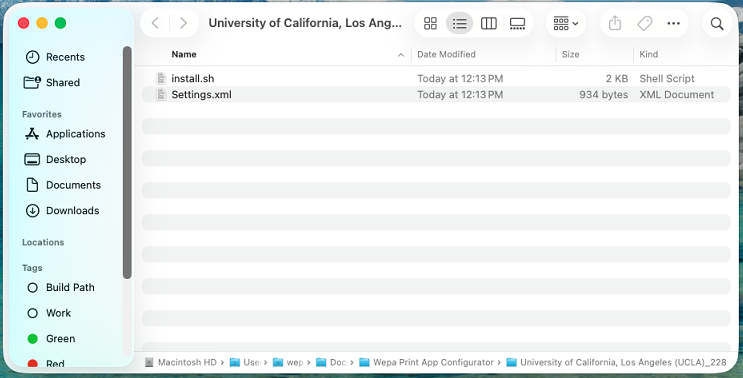
Task: Open the Edit Tags icon
Action: pos(644,23)
